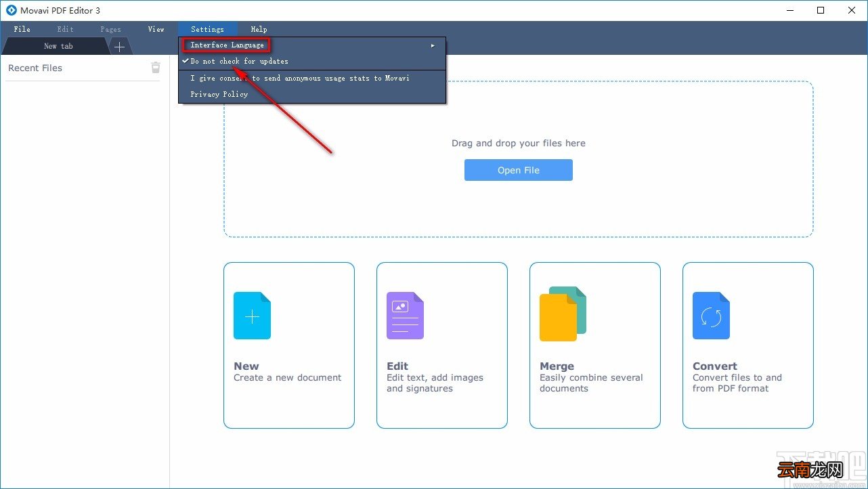Open the Help menu
The height and width of the screenshot is (489, 868).
pos(259,29)
